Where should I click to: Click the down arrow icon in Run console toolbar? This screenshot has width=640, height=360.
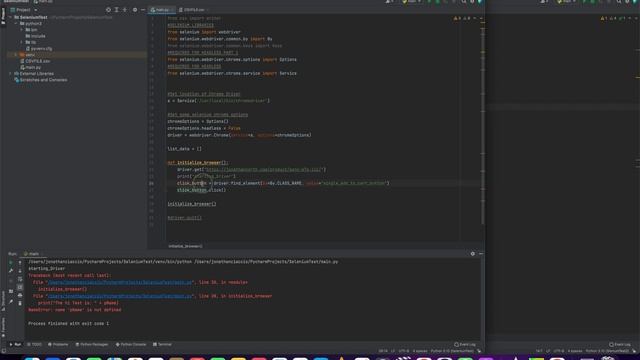coord(20,271)
